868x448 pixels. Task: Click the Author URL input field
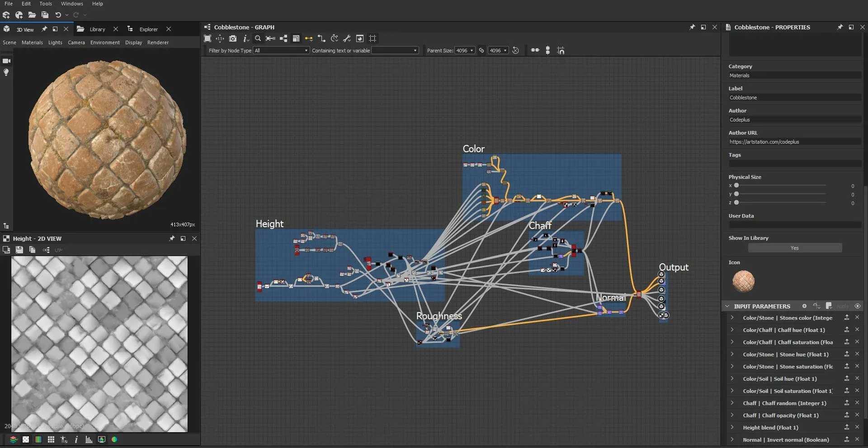coord(795,142)
